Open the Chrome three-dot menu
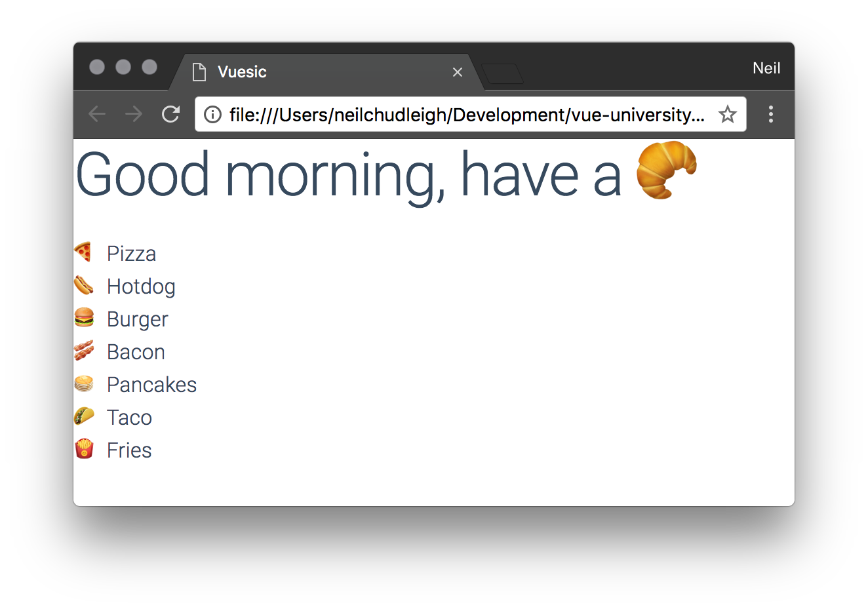 tap(771, 114)
